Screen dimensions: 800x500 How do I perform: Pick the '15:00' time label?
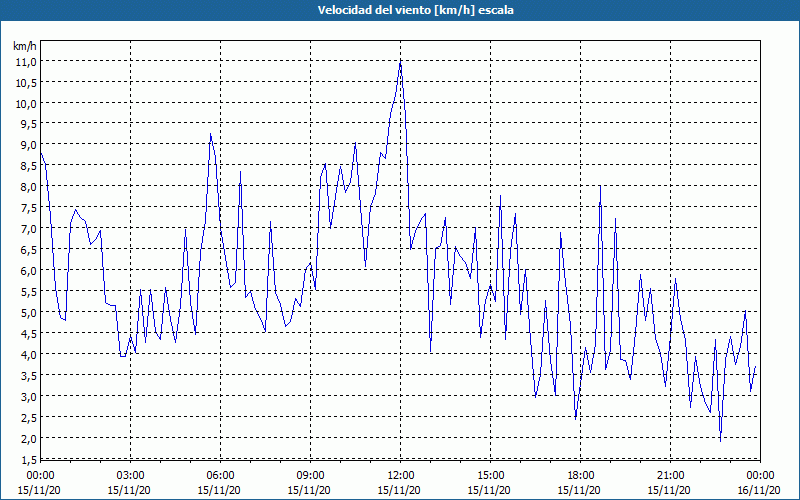click(x=490, y=476)
